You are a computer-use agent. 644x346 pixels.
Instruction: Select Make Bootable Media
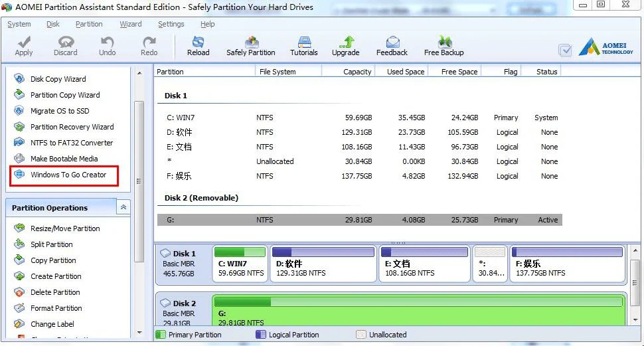[x=64, y=159]
